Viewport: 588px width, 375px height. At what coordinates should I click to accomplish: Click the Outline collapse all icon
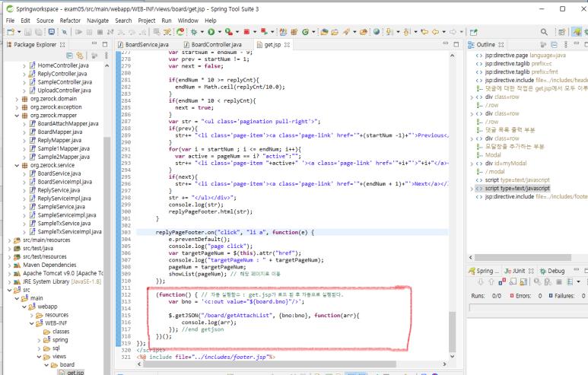pyautogui.click(x=555, y=45)
